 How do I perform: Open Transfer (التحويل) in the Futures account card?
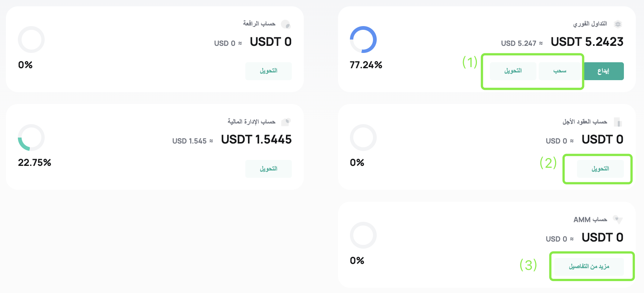point(600,169)
